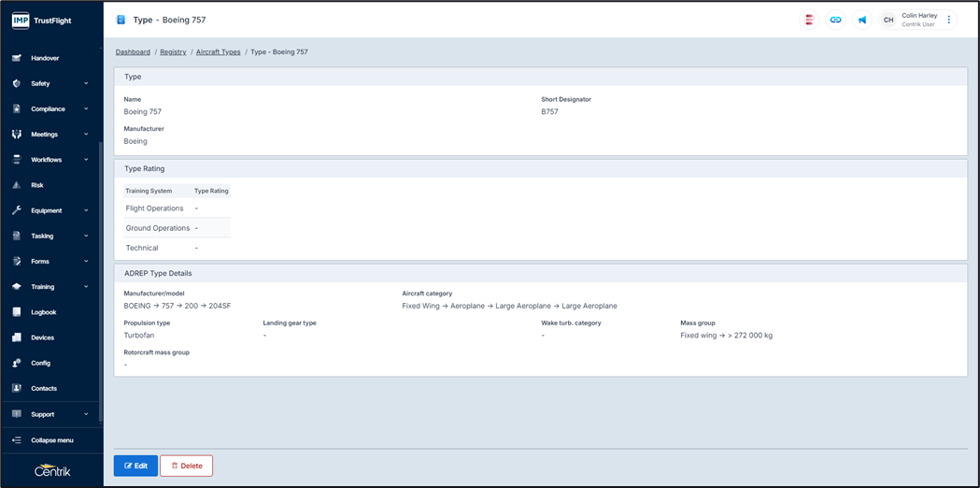Click the red database icon in header
Image resolution: width=980 pixels, height=488 pixels.
pos(809,20)
